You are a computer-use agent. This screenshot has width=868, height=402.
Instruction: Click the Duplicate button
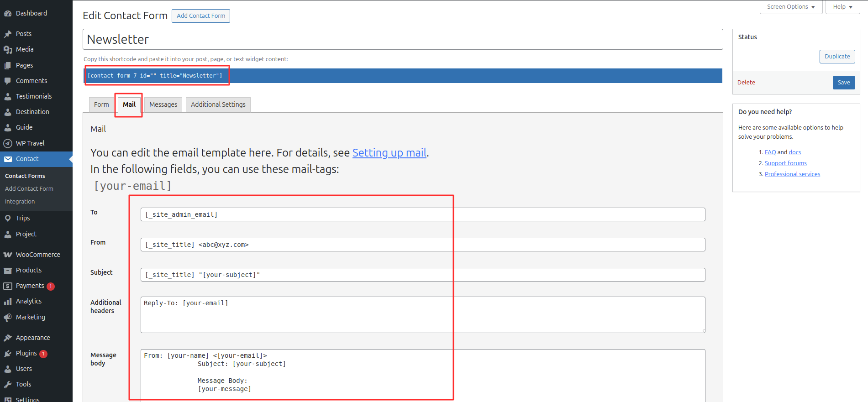(837, 57)
